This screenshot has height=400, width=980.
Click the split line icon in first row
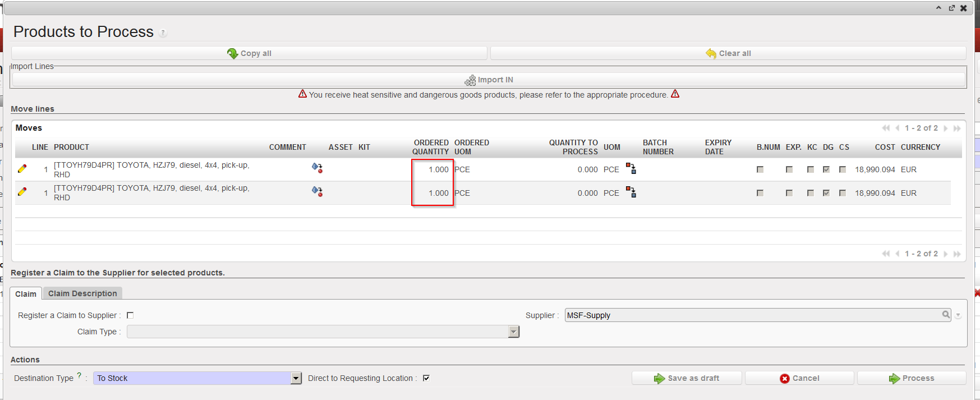pos(631,169)
